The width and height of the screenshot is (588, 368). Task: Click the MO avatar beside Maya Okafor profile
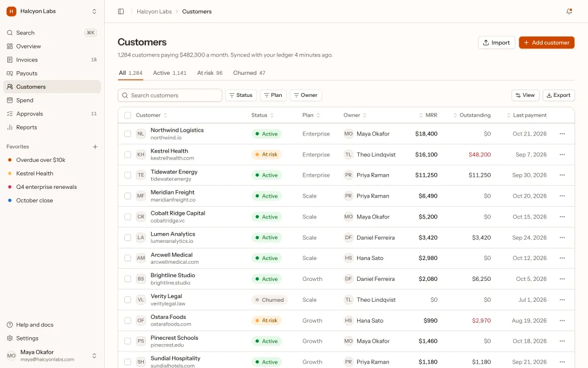click(x=11, y=356)
